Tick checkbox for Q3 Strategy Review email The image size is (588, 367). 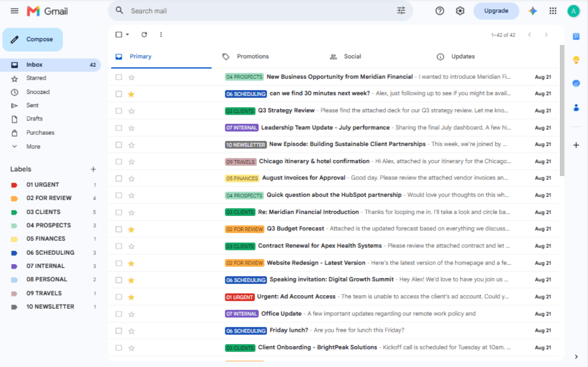pos(119,111)
